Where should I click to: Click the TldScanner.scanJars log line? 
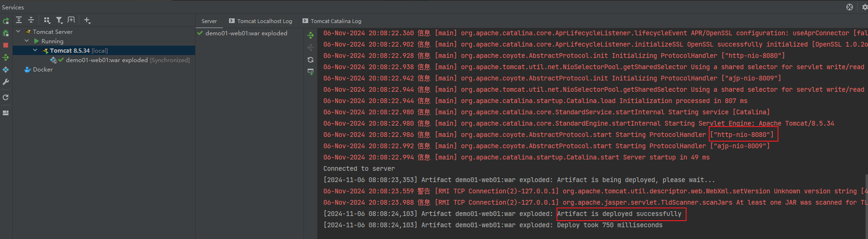pos(595,202)
